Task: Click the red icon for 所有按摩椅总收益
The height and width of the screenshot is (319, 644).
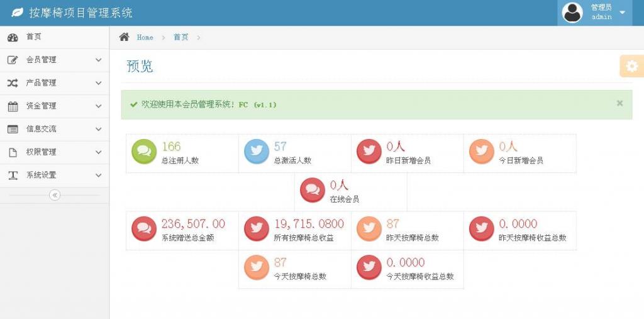Action: tap(257, 228)
